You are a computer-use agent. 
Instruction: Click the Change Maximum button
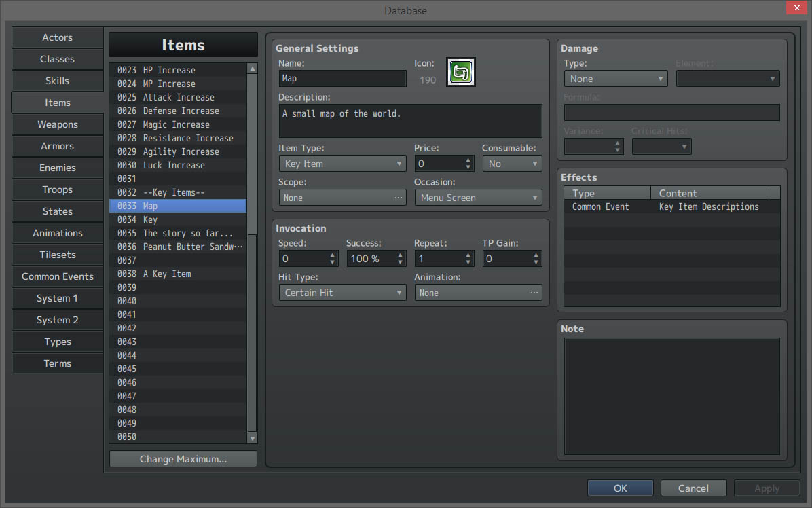(x=183, y=459)
